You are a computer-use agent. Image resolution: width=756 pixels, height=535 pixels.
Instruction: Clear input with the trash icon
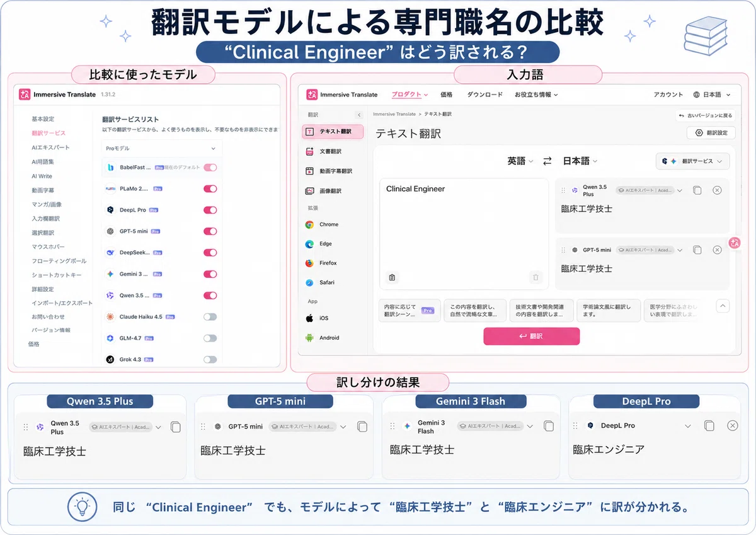536,277
